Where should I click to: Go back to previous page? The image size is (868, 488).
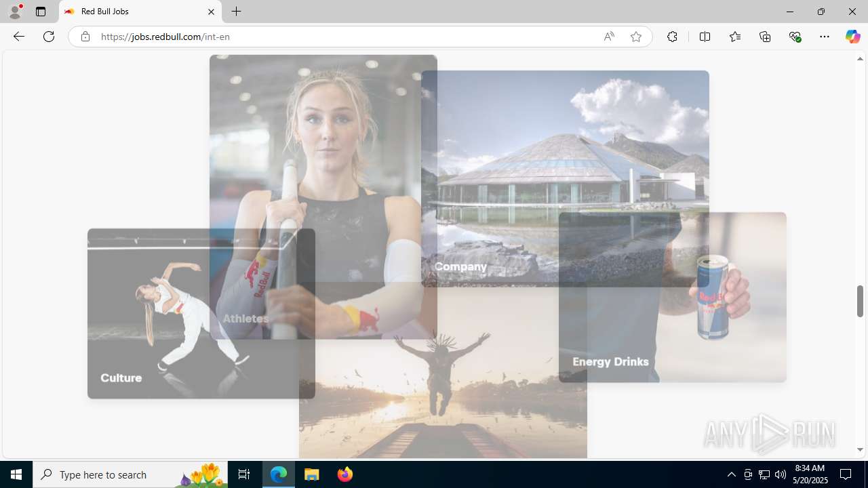pyautogui.click(x=19, y=37)
